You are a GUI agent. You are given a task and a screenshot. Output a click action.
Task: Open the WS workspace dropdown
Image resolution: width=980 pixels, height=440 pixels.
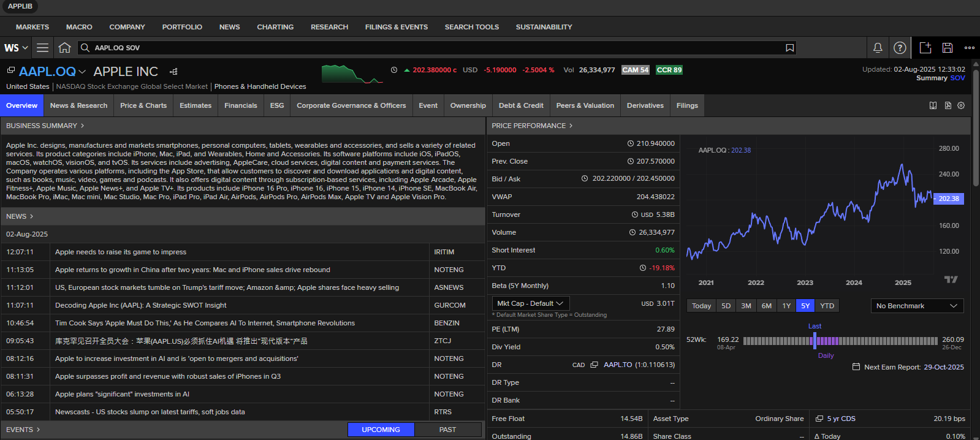pyautogui.click(x=16, y=48)
